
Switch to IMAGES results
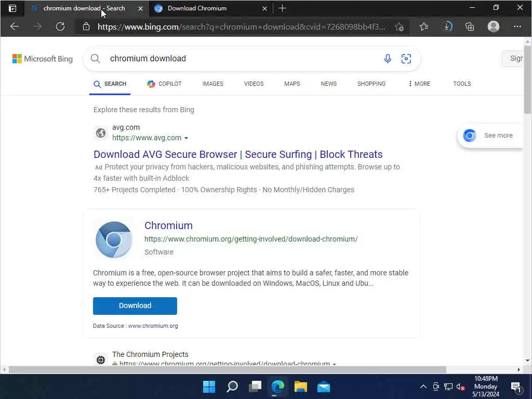click(x=212, y=84)
